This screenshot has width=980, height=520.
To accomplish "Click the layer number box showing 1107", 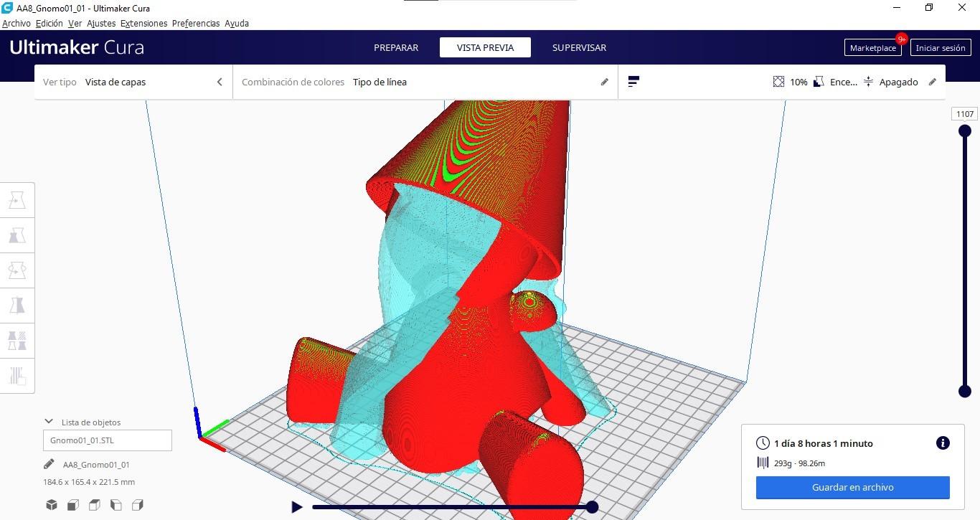I will coord(965,114).
